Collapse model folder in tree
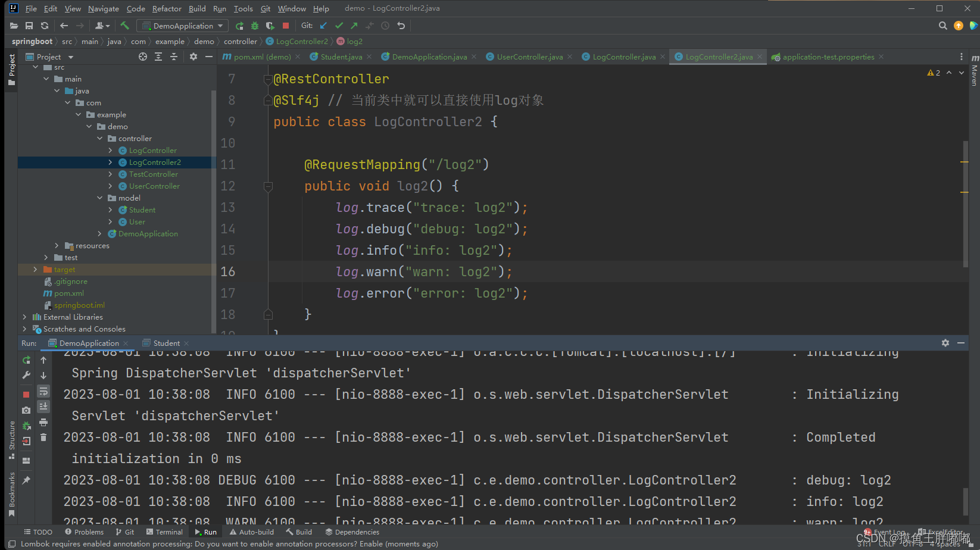980x550 pixels. [x=100, y=198]
